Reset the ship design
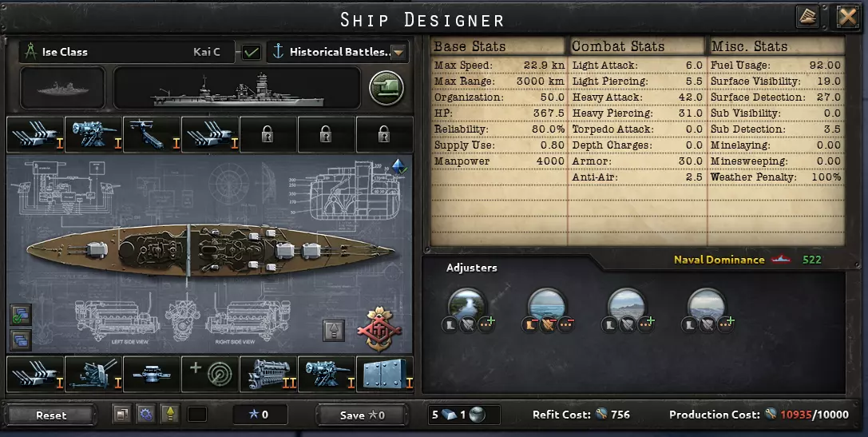This screenshot has width=868, height=437. [51, 415]
